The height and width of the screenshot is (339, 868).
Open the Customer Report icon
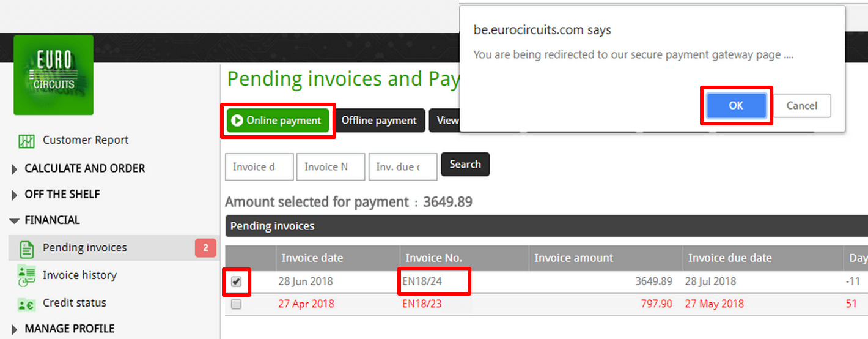[x=26, y=141]
